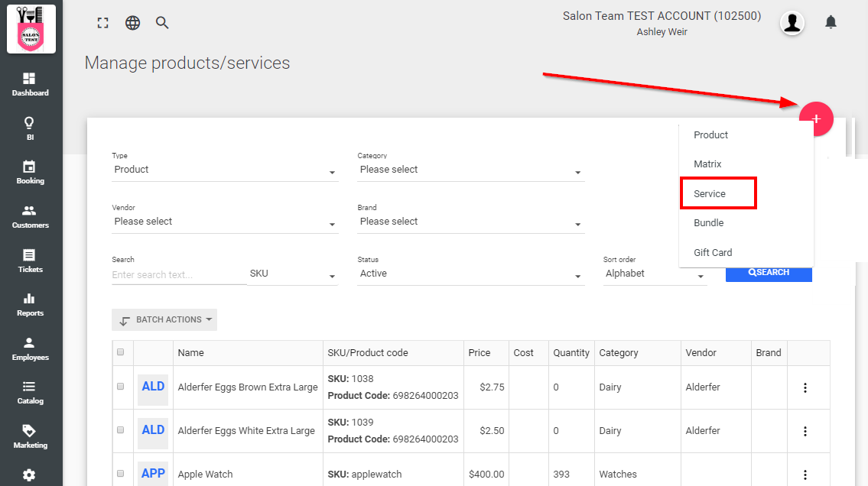This screenshot has width=868, height=486.
Task: Expand the Type dropdown showing Product
Action: coord(224,170)
